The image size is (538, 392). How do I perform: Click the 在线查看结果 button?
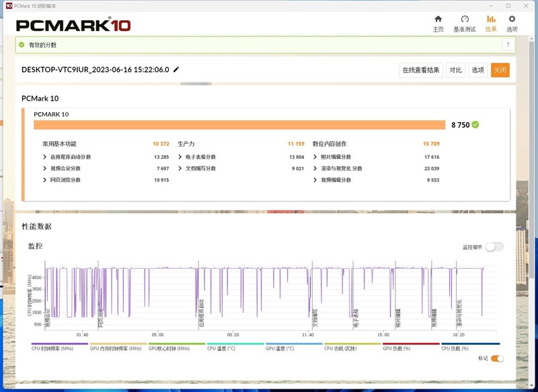[422, 70]
